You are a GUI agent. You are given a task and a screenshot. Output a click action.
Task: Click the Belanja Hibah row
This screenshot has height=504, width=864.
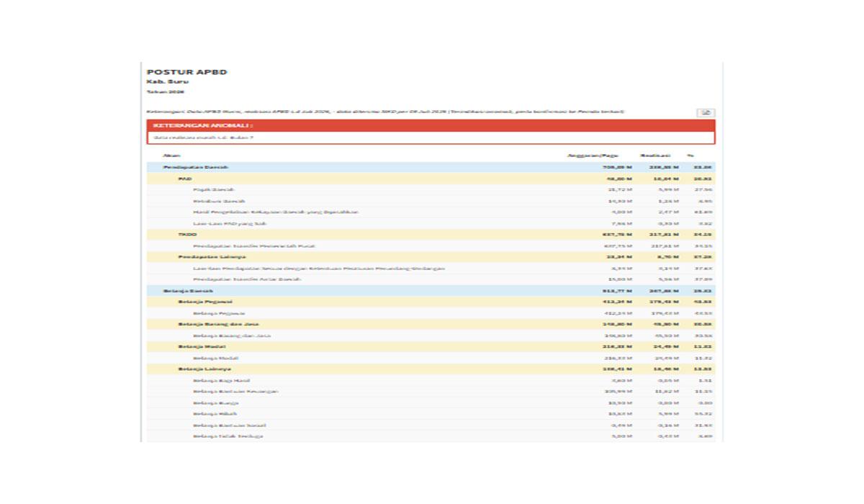(431, 414)
